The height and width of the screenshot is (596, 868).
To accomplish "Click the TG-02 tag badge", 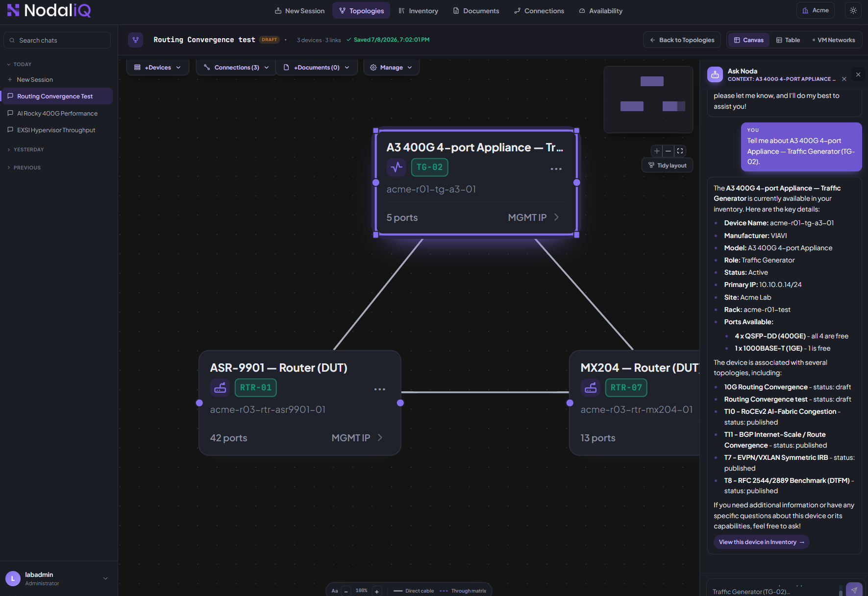I will coord(429,167).
